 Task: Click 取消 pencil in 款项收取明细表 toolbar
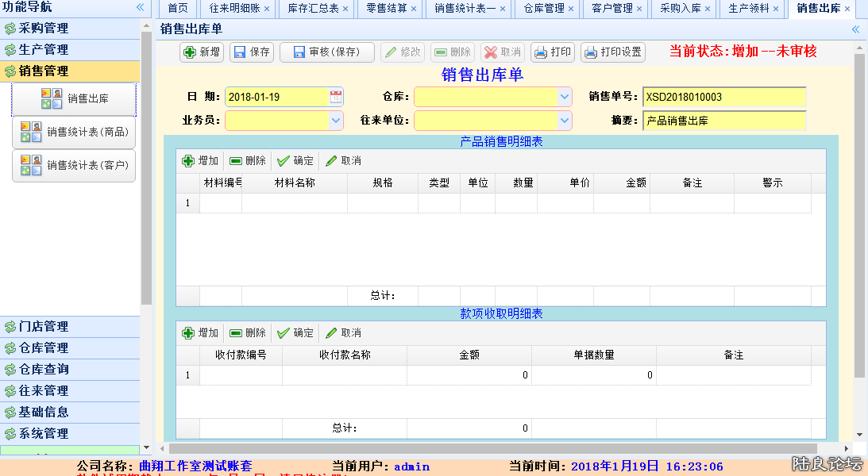[342, 333]
